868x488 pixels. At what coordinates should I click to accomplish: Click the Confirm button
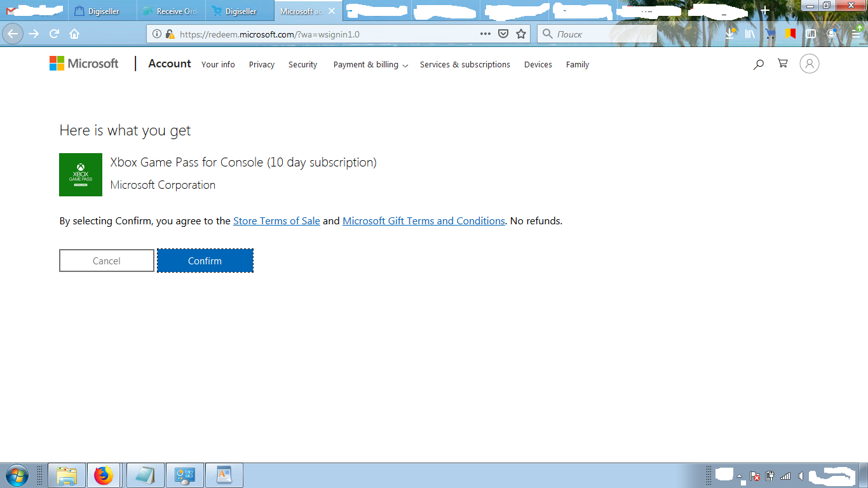205,261
